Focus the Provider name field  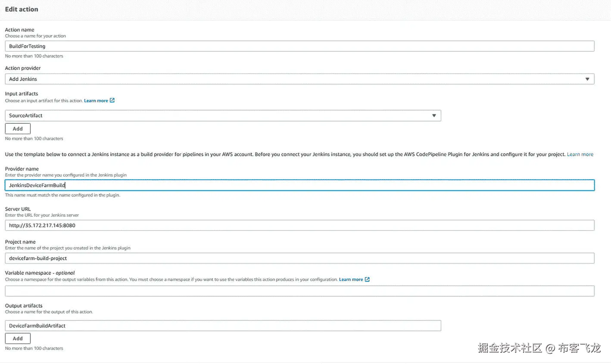coord(299,185)
